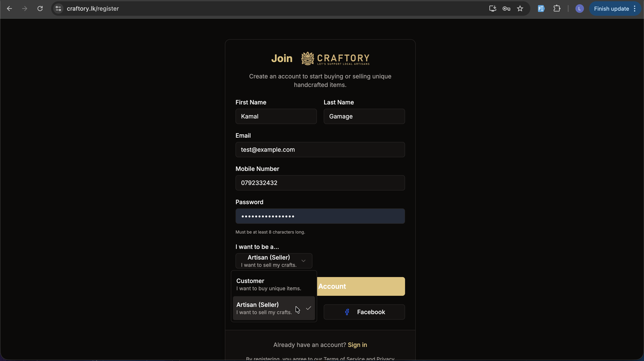Open the Chrome three-dot menu
Viewport: 644px width, 361px height.
tap(635, 9)
